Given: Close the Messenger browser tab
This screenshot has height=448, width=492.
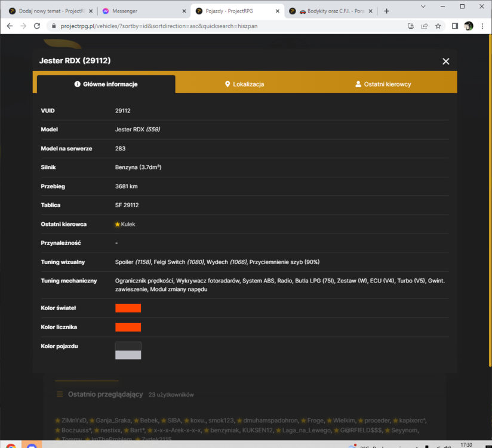Looking at the screenshot, I should pyautogui.click(x=184, y=11).
